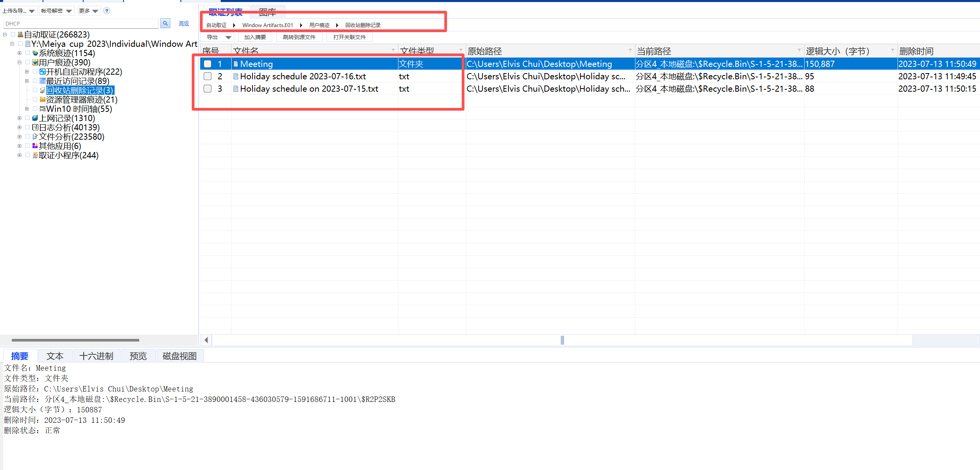Viewport: 980px width, 470px height.
Task: Collapse the 用户痕迹 tree node
Action: pyautogui.click(x=20, y=63)
